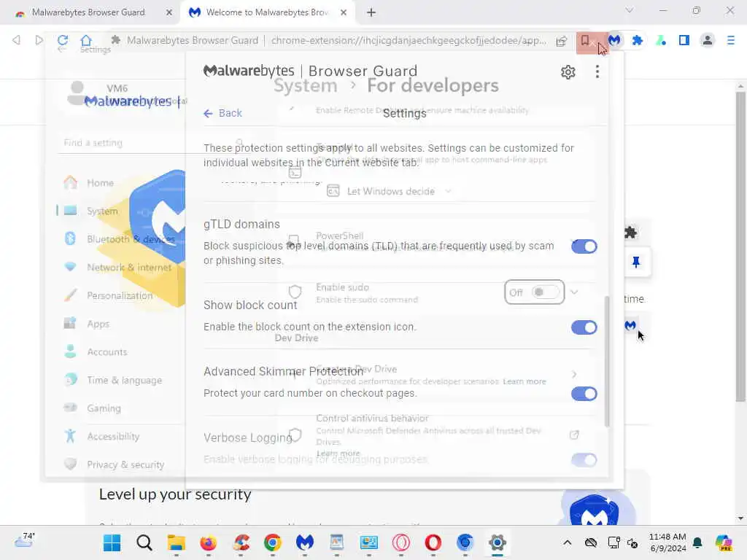This screenshot has width=747, height=560.
Task: Open the Create a Dev Drive chevron
Action: [x=574, y=375]
